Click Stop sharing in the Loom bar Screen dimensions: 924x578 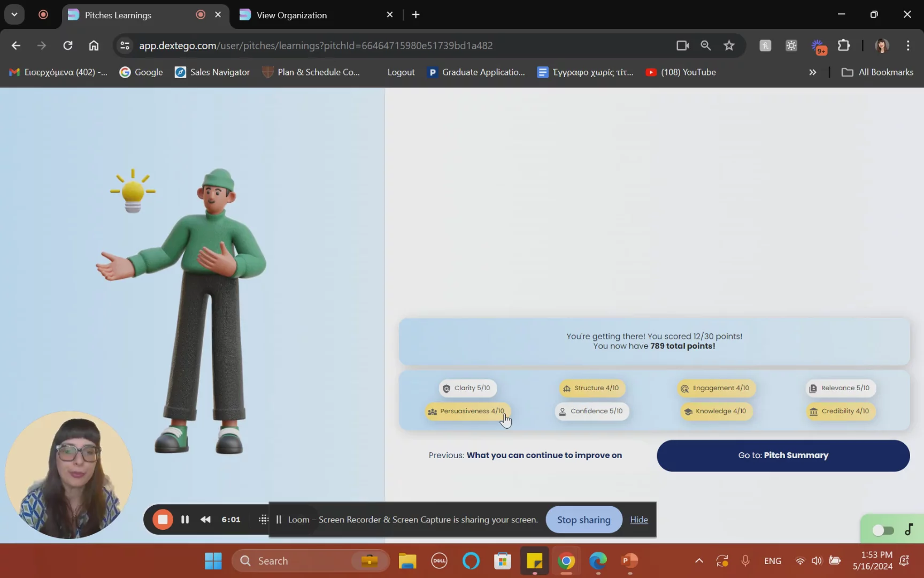(x=583, y=520)
